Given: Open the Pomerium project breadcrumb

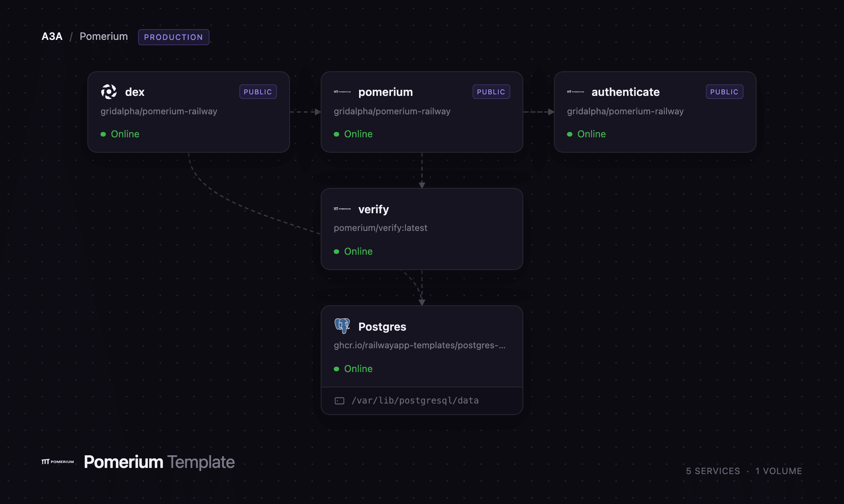Looking at the screenshot, I should tap(104, 36).
